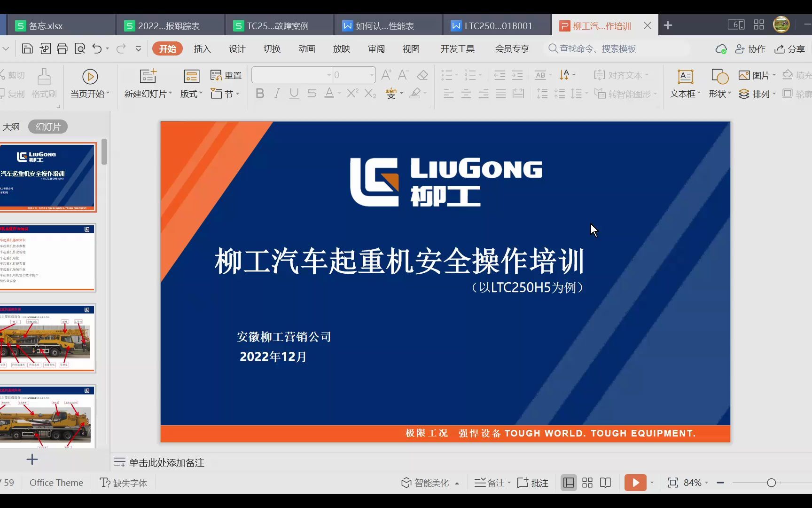Open font name combo box

[x=292, y=75]
